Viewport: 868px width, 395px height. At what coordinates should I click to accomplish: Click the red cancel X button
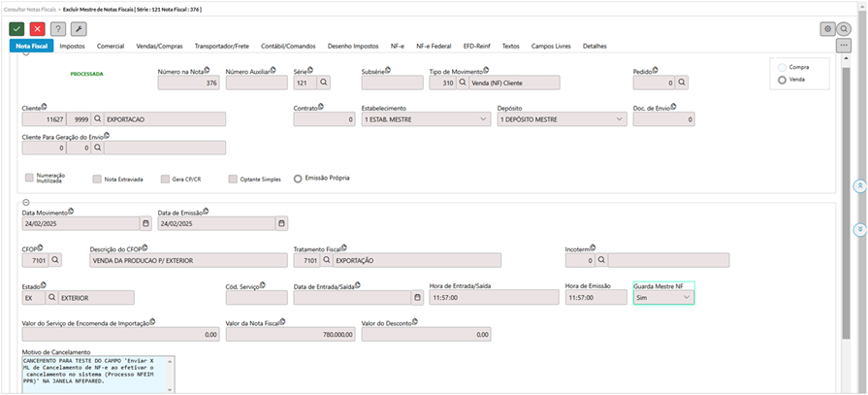(x=37, y=29)
